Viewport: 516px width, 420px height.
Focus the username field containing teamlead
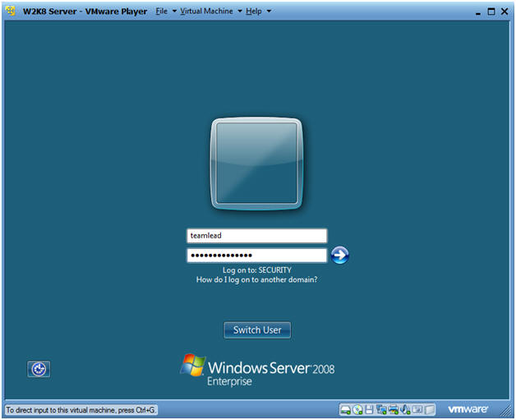257,236
